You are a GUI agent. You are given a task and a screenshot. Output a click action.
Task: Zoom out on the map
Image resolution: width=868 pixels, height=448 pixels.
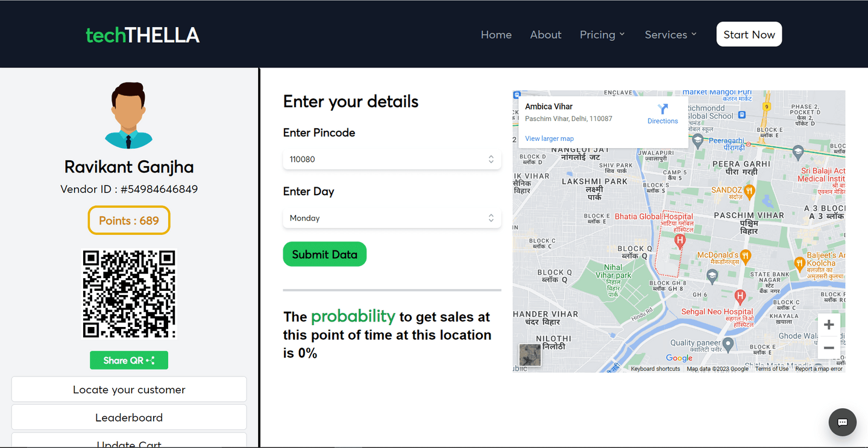point(829,348)
